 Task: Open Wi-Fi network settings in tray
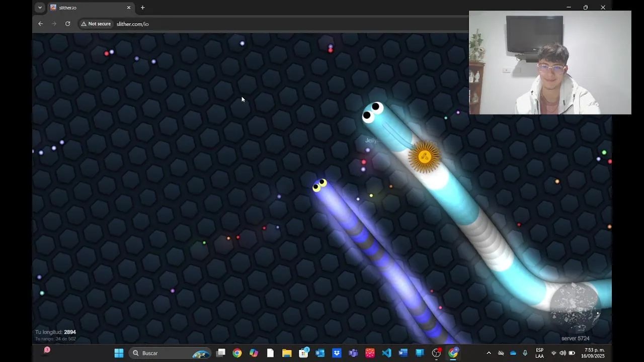click(x=554, y=353)
